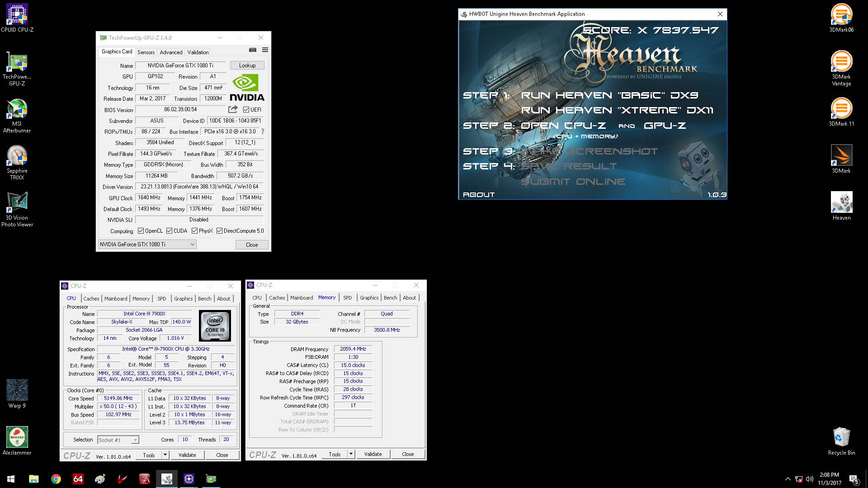
Task: Open File Explorer from the taskbar
Action: click(x=33, y=479)
